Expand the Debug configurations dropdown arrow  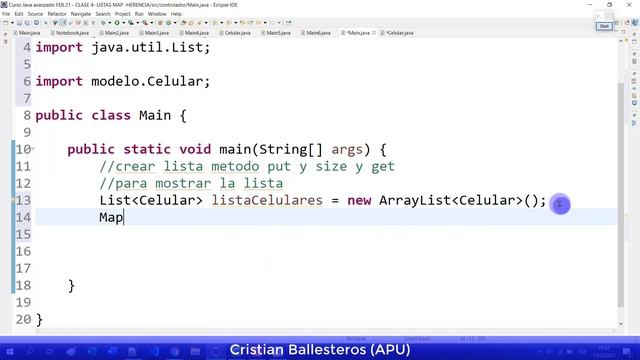pos(109,23)
